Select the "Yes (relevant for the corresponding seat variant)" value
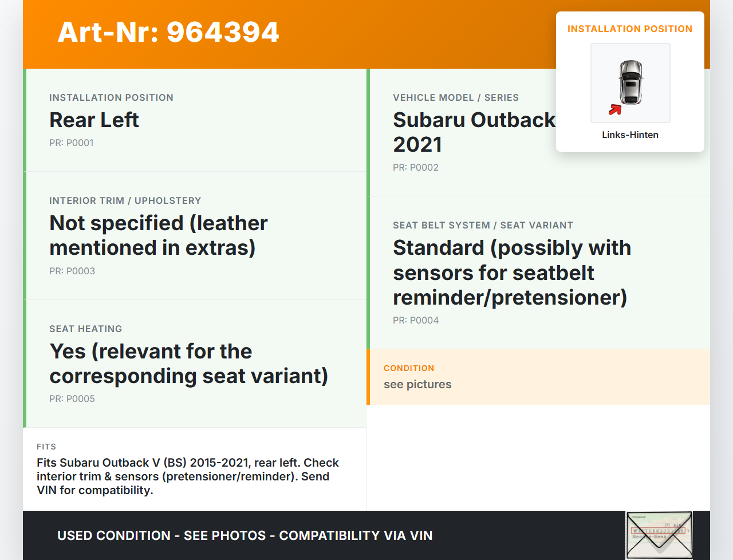Viewport: 733px width, 560px height. [x=189, y=364]
